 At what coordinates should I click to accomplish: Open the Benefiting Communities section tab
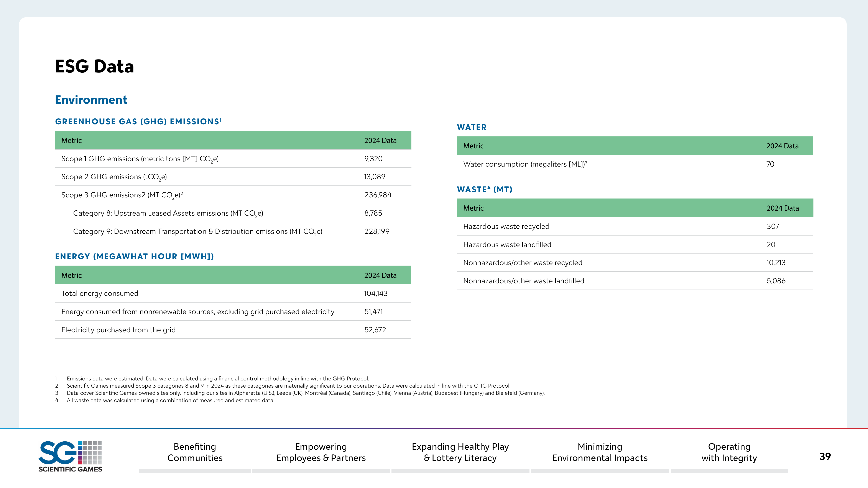(195, 452)
